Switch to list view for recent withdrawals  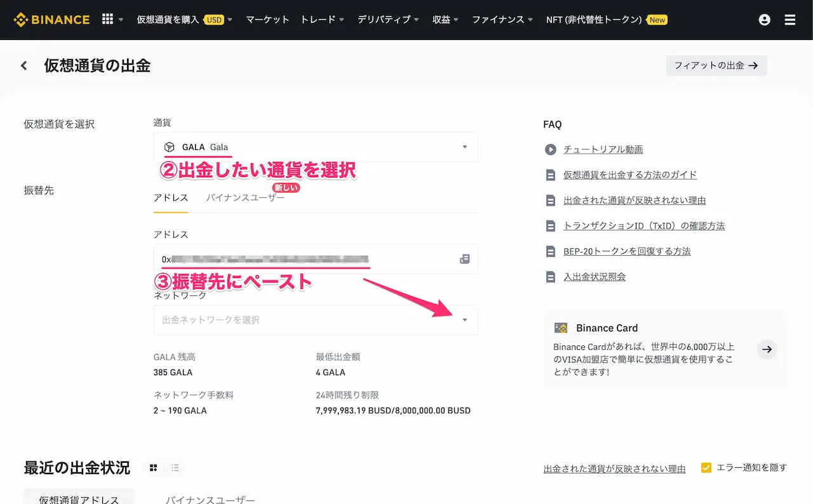pyautogui.click(x=175, y=468)
